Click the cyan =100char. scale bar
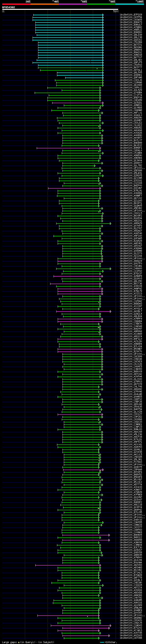The image size is (146, 644). coord(102,642)
